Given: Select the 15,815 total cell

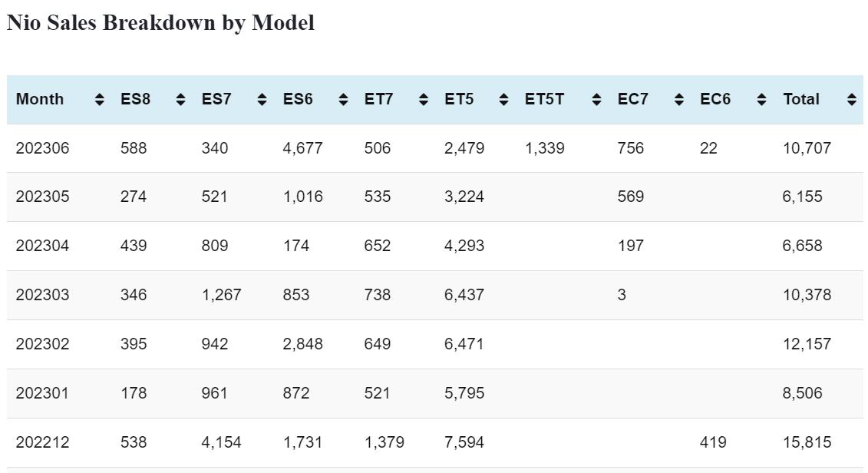Looking at the screenshot, I should [807, 443].
